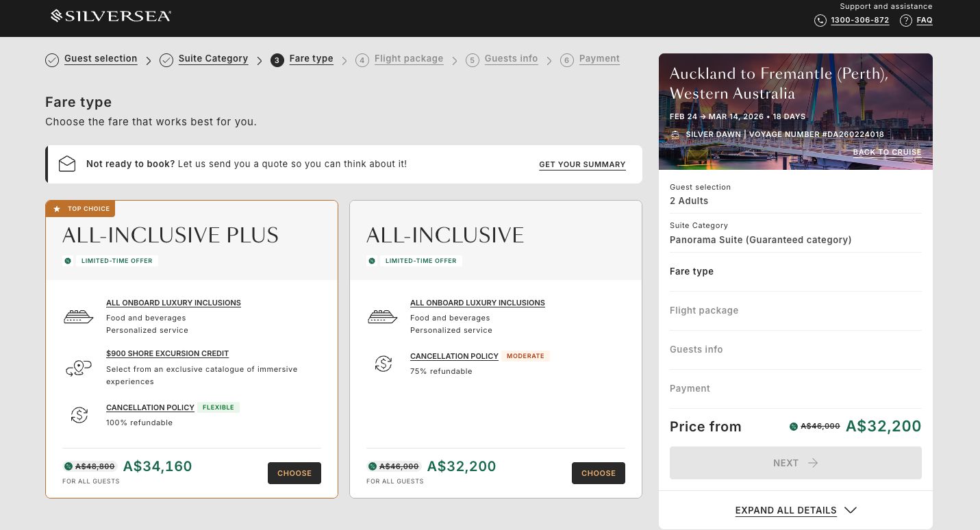Viewport: 980px width, 530px height.
Task: Open Suite Category section in booking summary
Action: [x=760, y=233]
